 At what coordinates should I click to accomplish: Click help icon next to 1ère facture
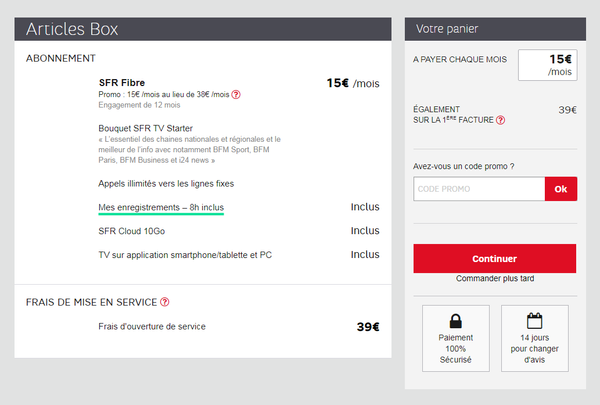pyautogui.click(x=500, y=120)
